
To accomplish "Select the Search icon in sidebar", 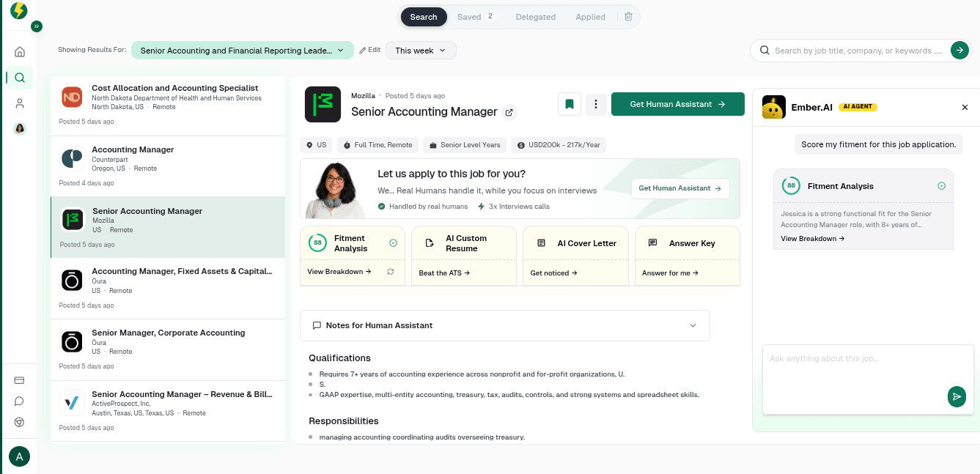I will point(20,78).
